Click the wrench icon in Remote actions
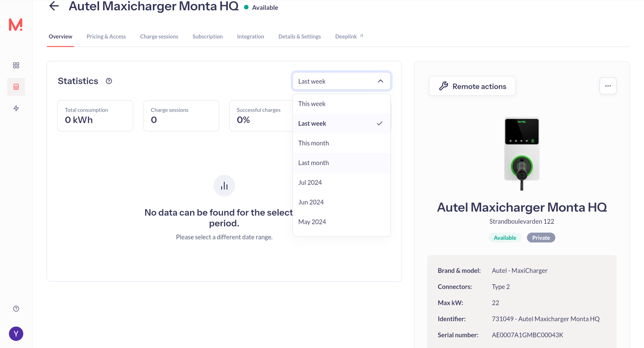 click(x=444, y=86)
